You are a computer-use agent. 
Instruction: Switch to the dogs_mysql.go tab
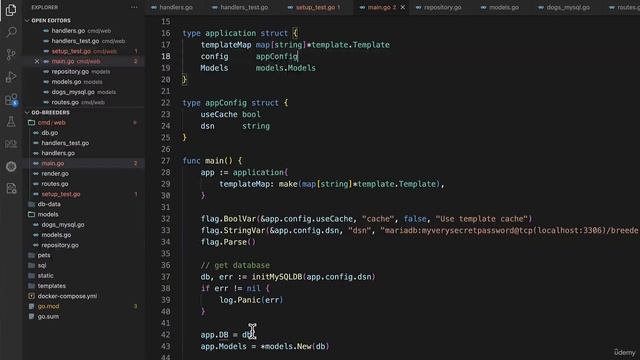[x=564, y=7]
